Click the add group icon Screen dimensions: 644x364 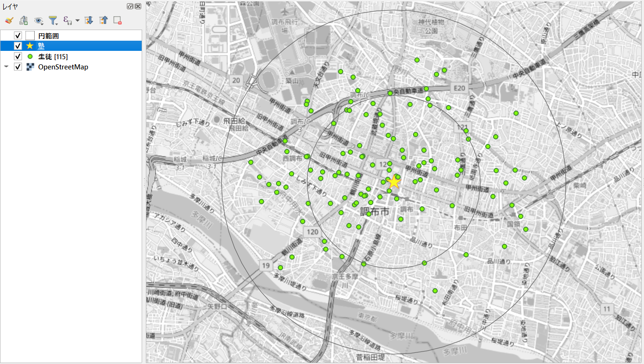[x=24, y=20]
